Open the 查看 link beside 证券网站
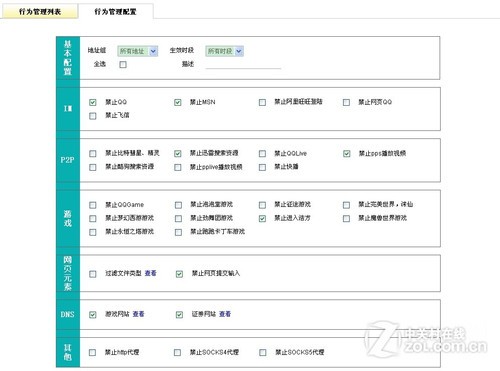 click(225, 314)
